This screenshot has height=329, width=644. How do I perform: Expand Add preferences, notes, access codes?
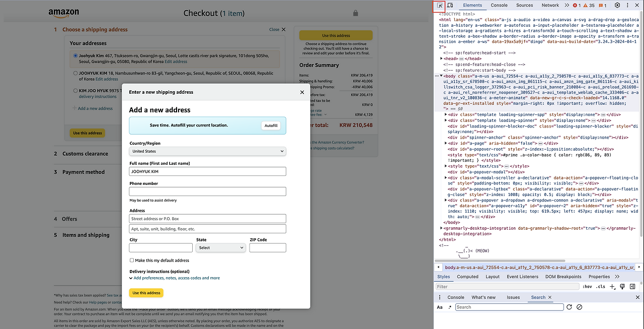(x=175, y=278)
